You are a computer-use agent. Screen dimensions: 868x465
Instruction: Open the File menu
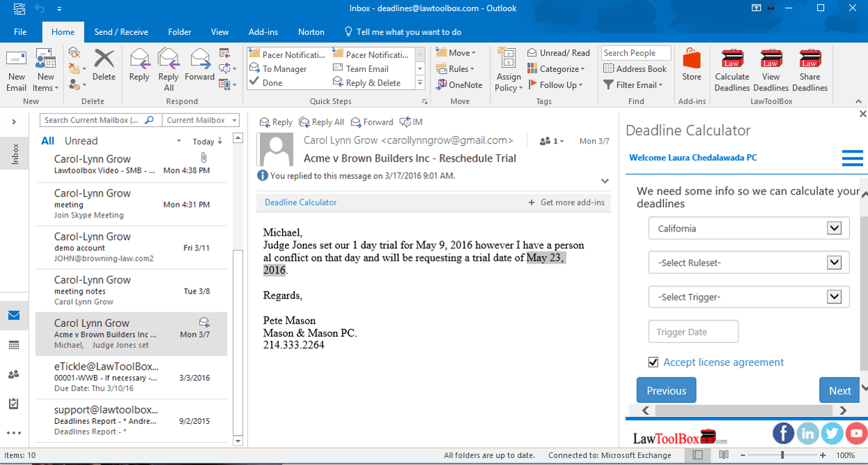20,32
